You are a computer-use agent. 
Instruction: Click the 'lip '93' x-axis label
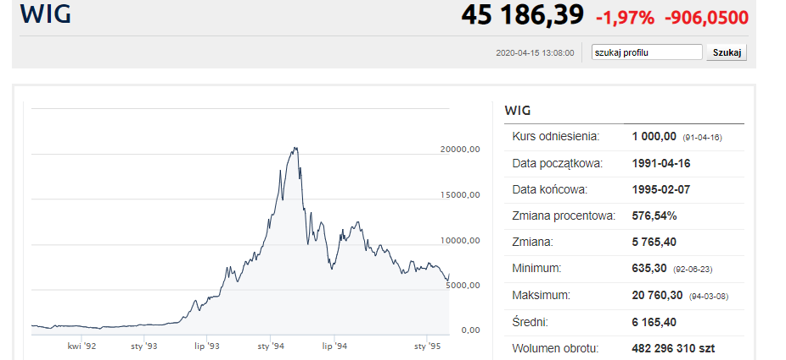pos(208,346)
